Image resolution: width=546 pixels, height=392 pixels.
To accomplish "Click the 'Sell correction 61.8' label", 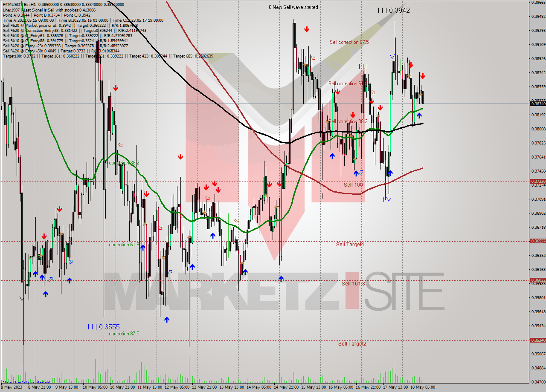I will [348, 84].
